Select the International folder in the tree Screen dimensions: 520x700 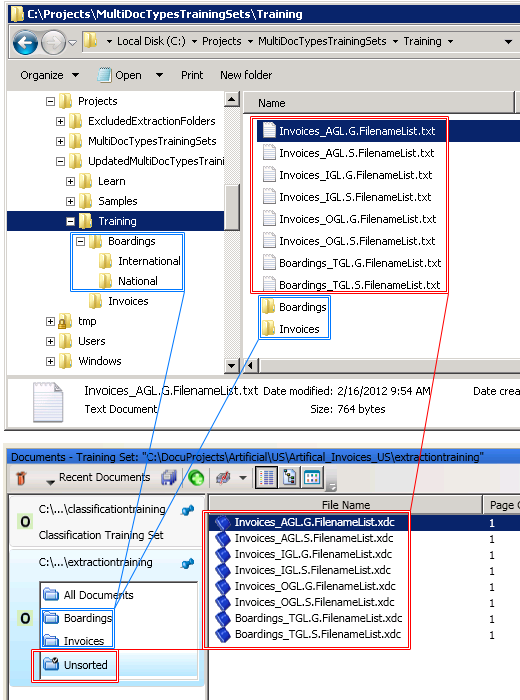[x=149, y=261]
